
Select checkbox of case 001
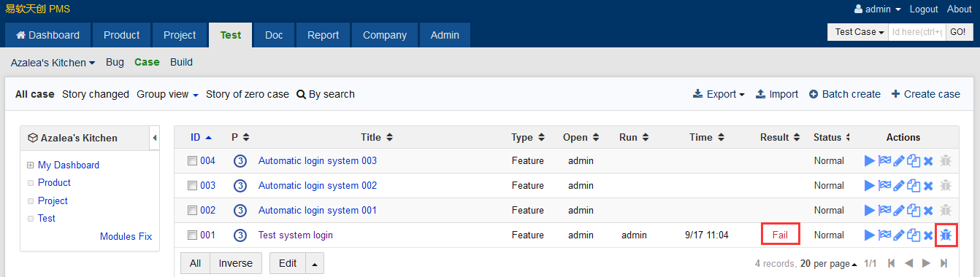tap(193, 235)
